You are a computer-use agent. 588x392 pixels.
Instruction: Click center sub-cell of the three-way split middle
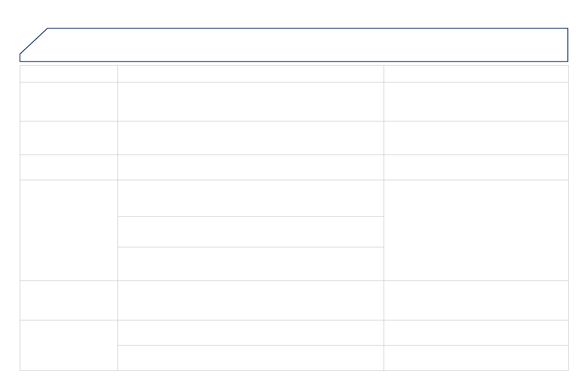tap(250, 232)
